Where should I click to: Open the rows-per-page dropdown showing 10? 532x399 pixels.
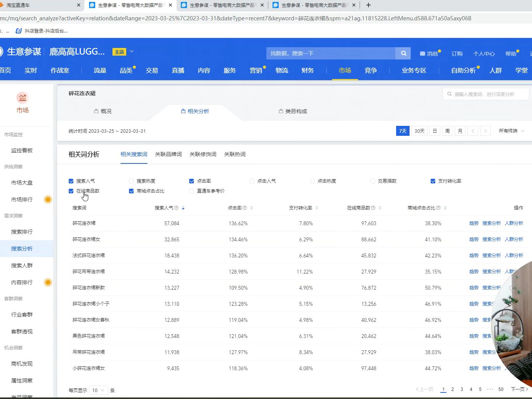pos(98,390)
